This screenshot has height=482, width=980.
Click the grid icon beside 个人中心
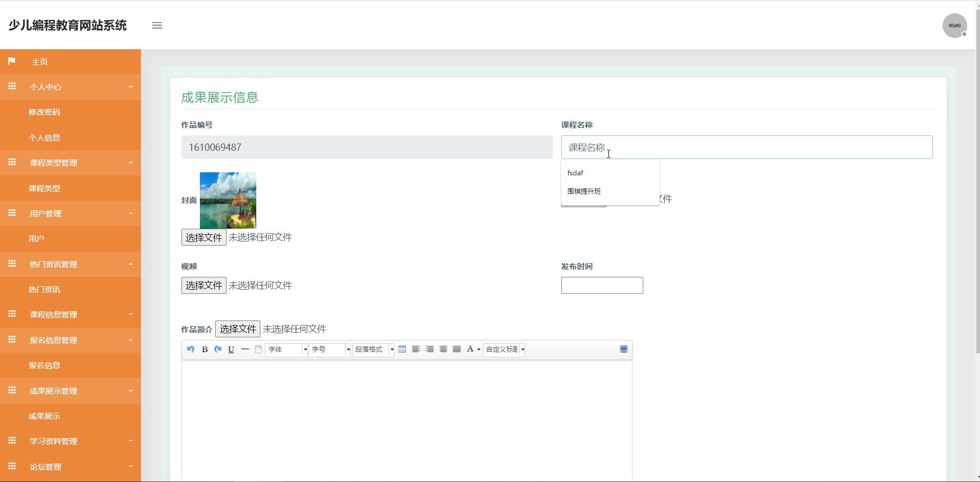pos(12,86)
